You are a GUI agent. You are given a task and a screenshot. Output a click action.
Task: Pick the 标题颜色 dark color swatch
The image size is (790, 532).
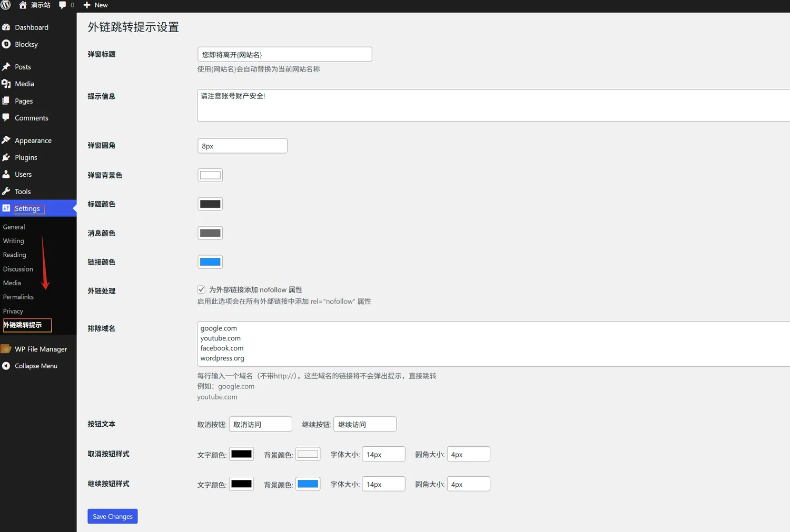coord(210,204)
